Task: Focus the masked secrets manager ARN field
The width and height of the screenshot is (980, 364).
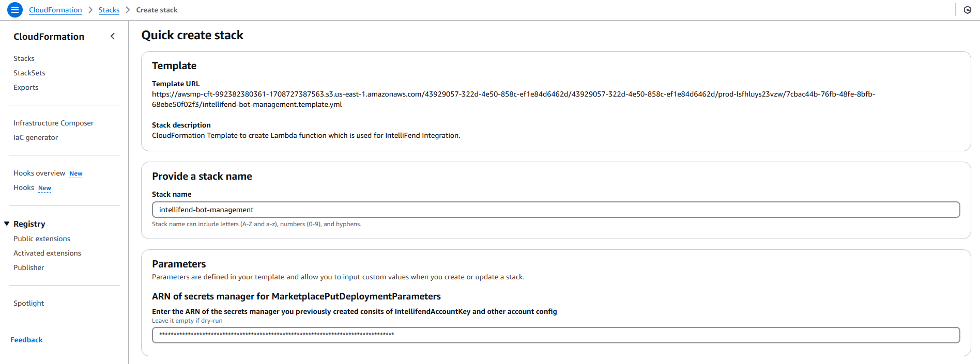Action: pos(556,335)
